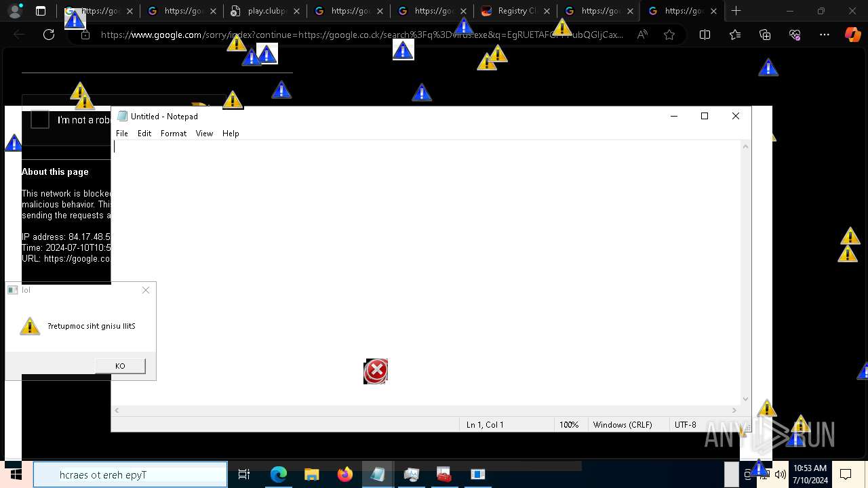Open the Browser essentials heart icon
Image resolution: width=868 pixels, height=488 pixels.
795,35
